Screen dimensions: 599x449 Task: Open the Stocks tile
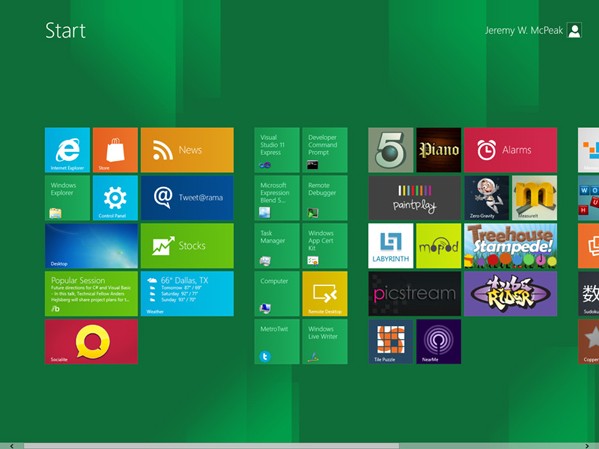pyautogui.click(x=187, y=246)
